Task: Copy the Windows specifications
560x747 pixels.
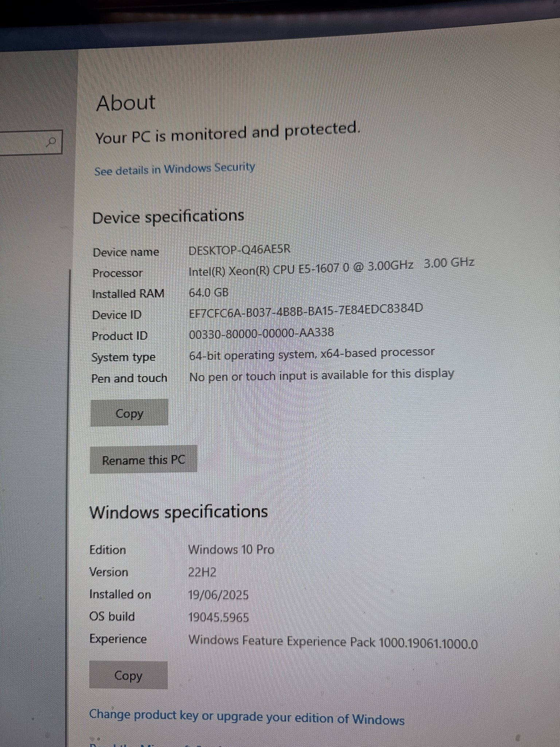Action: pos(128,675)
